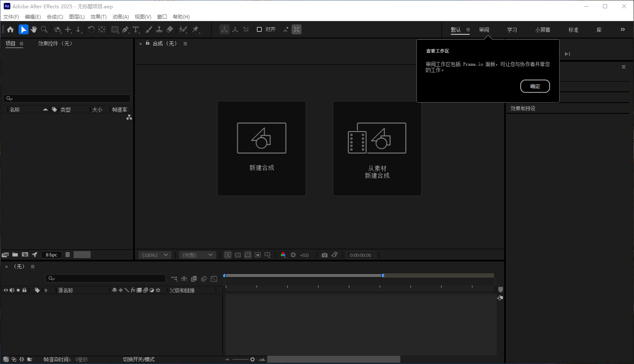Open 效果(T) menu

pos(98,17)
